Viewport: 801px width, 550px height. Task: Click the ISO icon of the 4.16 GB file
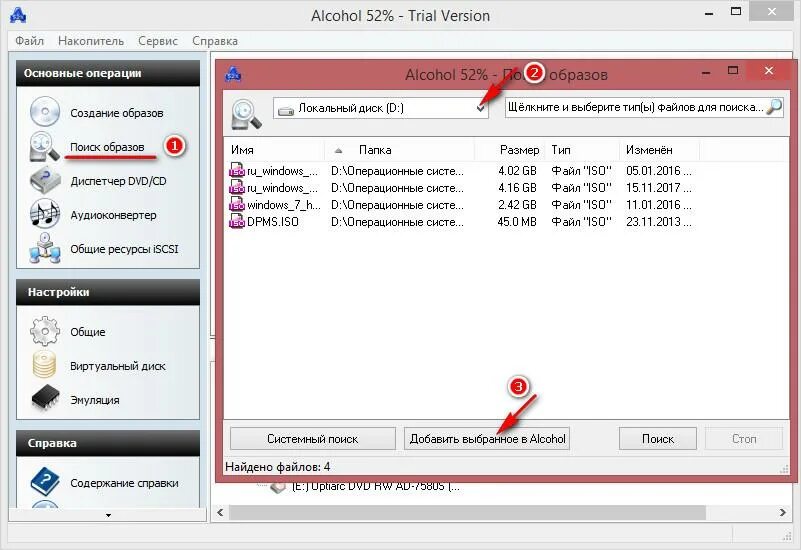point(237,188)
